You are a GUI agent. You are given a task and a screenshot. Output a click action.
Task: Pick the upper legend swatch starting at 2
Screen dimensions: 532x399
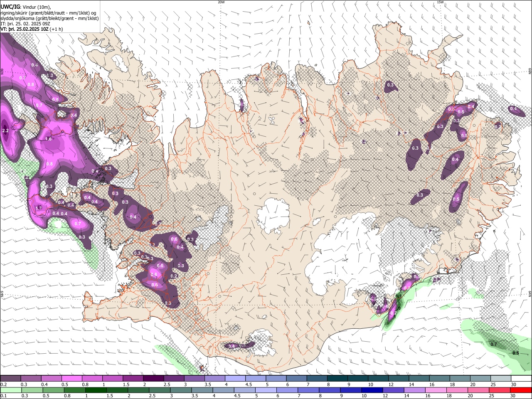(x=153, y=378)
